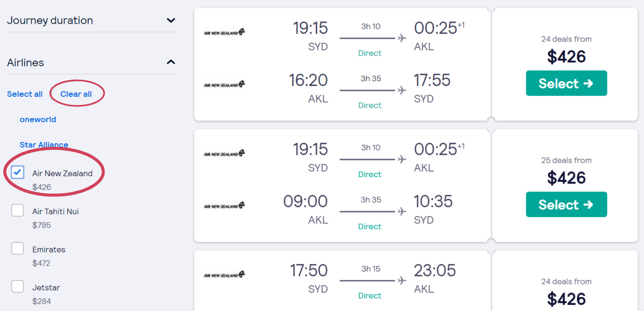Enable the Emirates airline filter
The width and height of the screenshot is (644, 311).
click(18, 248)
